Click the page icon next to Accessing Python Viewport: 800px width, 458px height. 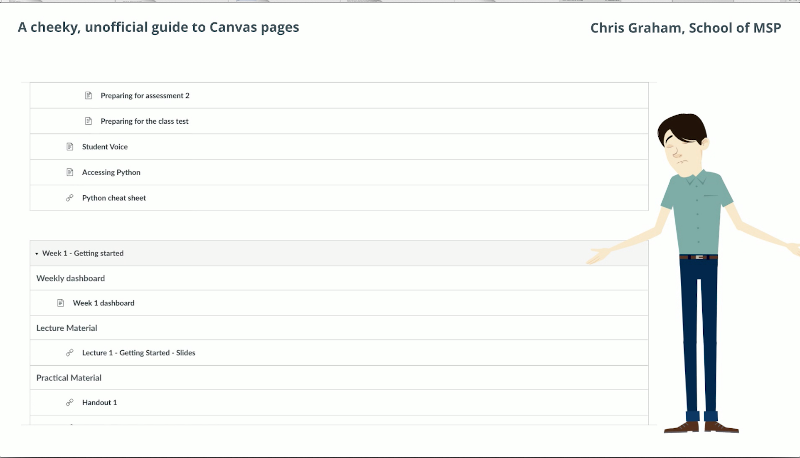click(70, 172)
